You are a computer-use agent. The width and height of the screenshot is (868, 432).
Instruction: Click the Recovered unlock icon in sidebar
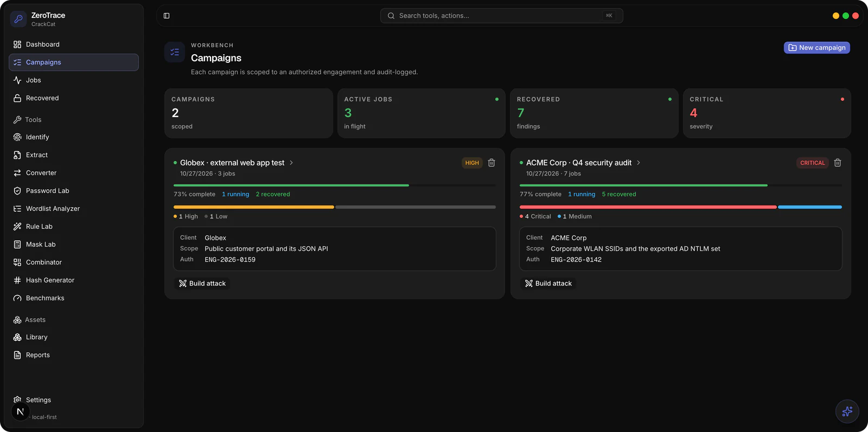[x=17, y=98]
